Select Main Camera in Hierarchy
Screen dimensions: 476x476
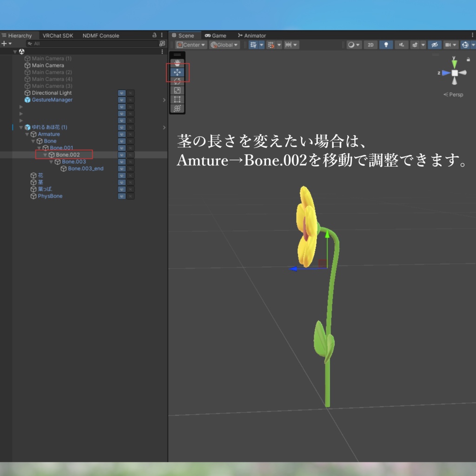point(48,65)
